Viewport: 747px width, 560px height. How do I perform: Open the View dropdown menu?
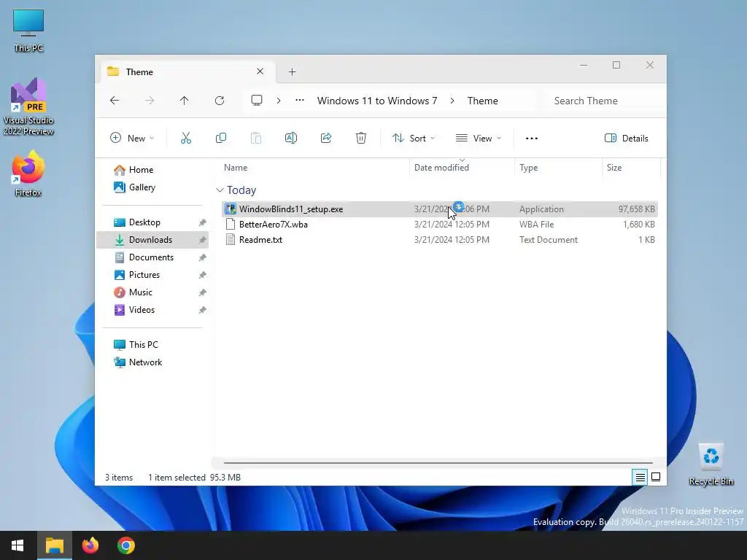pyautogui.click(x=479, y=138)
